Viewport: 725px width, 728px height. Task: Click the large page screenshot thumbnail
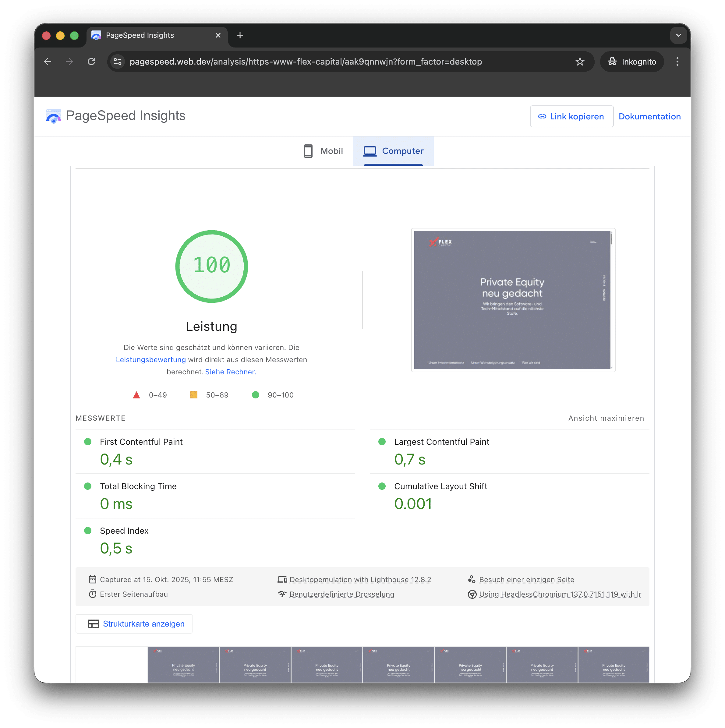tap(512, 299)
